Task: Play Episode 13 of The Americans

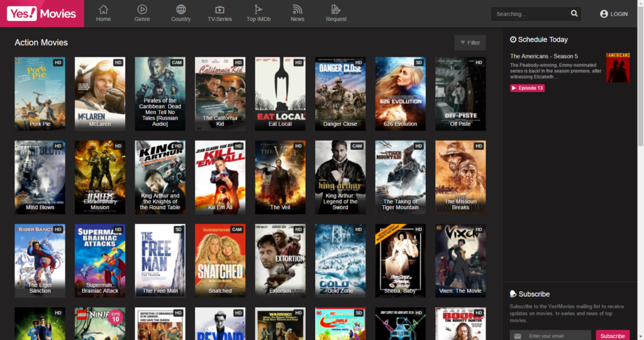Action: coord(528,88)
